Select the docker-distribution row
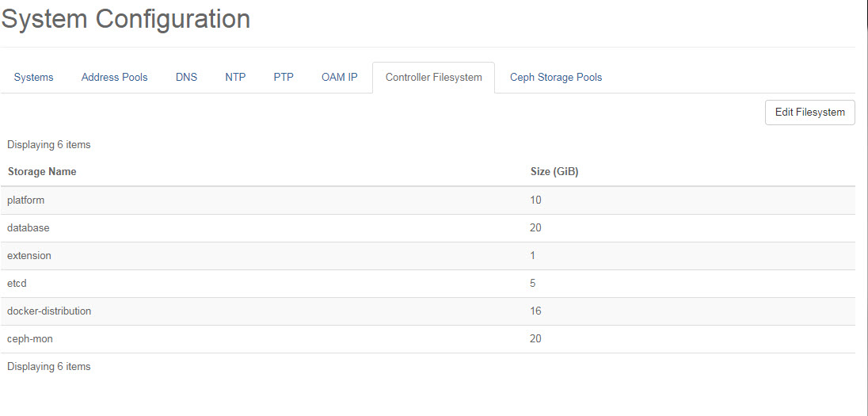868x416 pixels. 49,311
